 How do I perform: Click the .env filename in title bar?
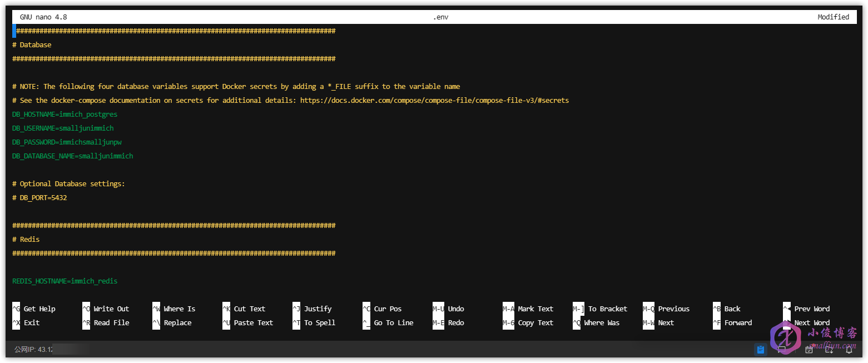pyautogui.click(x=441, y=17)
